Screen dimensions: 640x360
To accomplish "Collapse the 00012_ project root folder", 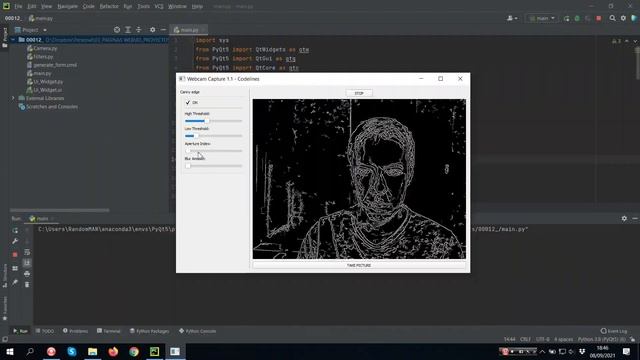I will tap(13, 40).
